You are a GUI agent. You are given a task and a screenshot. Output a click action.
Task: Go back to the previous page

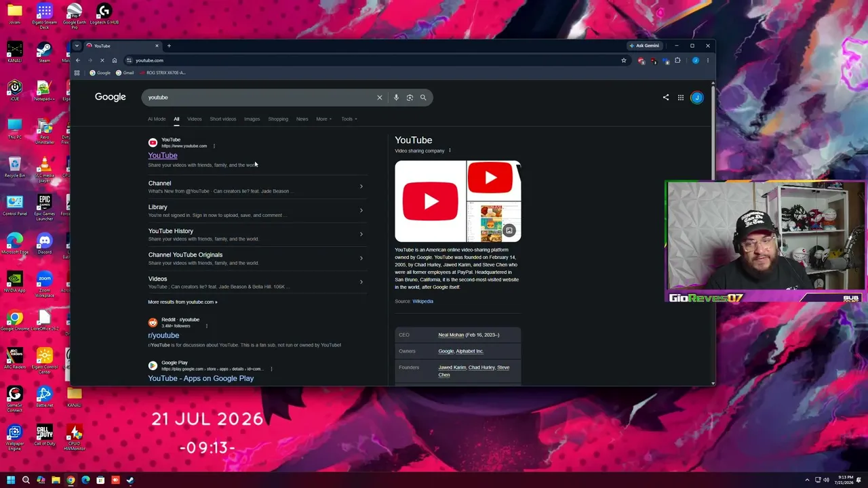point(78,60)
